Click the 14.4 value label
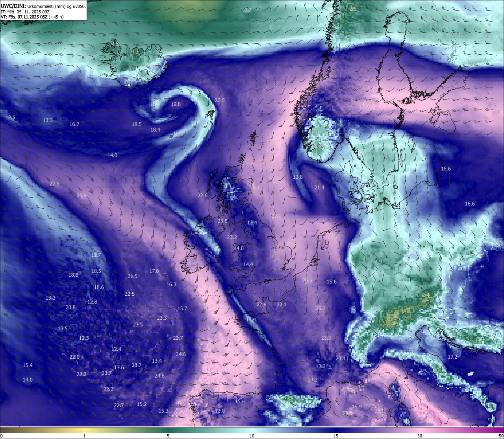Image resolution: width=504 pixels, height=439 pixels. tap(248, 265)
